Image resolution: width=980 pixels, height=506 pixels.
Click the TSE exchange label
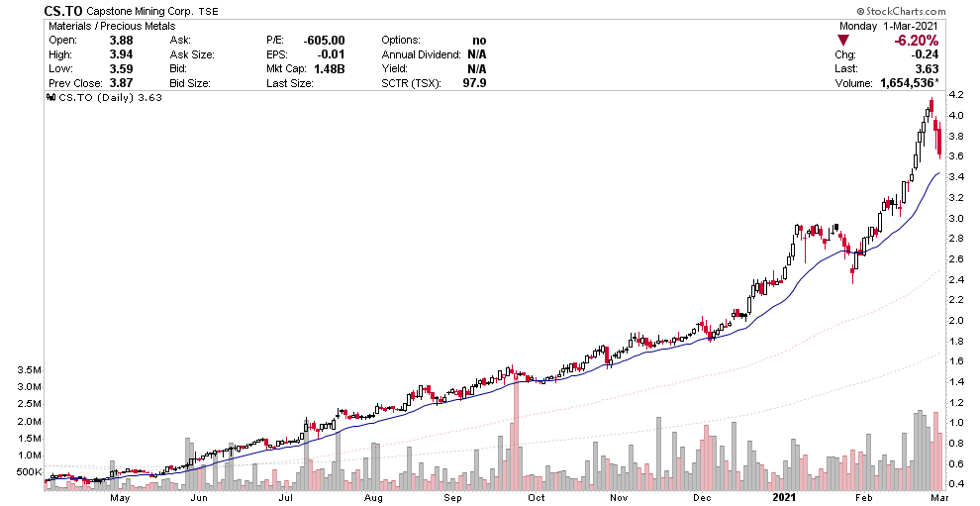[206, 11]
